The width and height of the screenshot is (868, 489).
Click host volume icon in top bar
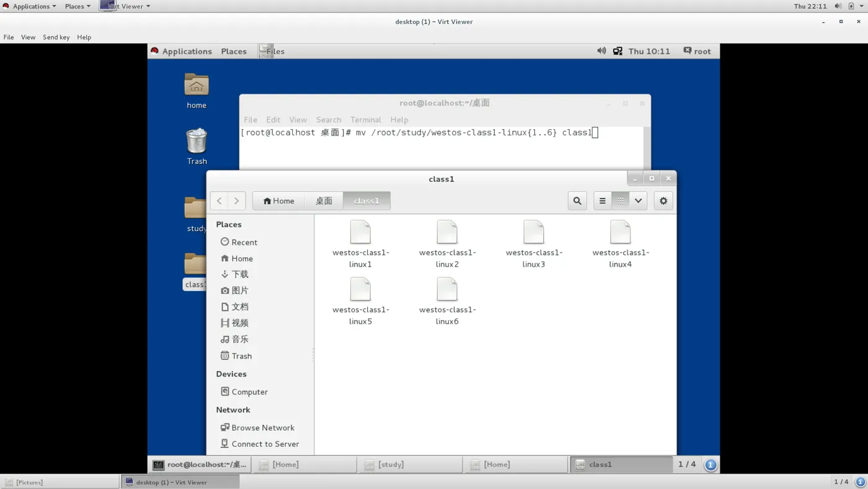[x=838, y=6]
